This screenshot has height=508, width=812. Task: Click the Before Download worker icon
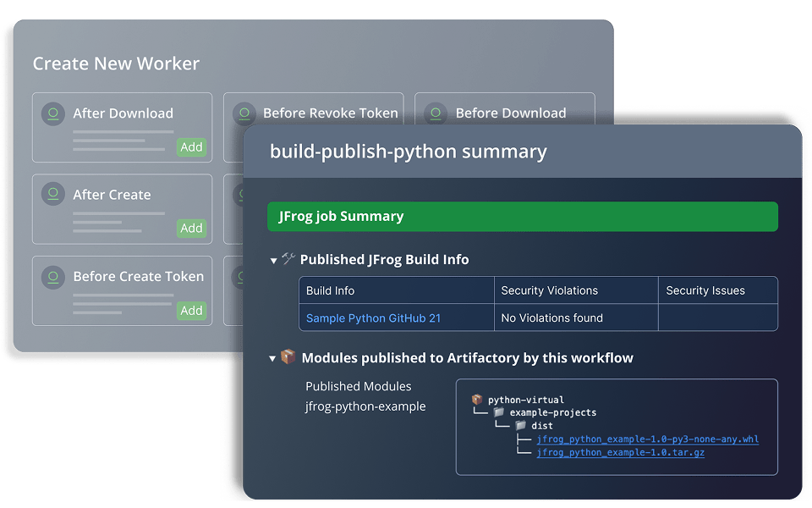436,113
